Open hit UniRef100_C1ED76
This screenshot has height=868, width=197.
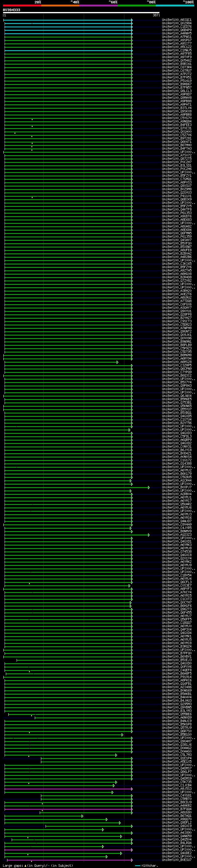[x=177, y=26]
